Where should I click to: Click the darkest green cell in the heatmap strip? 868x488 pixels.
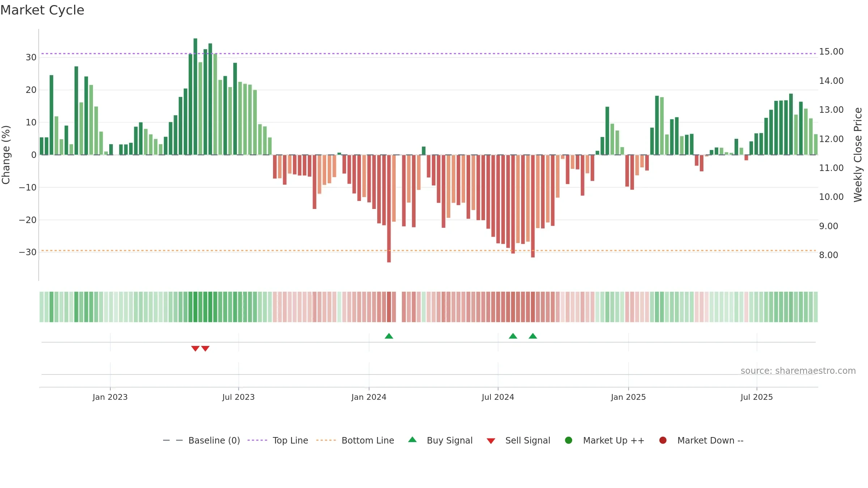195,307
